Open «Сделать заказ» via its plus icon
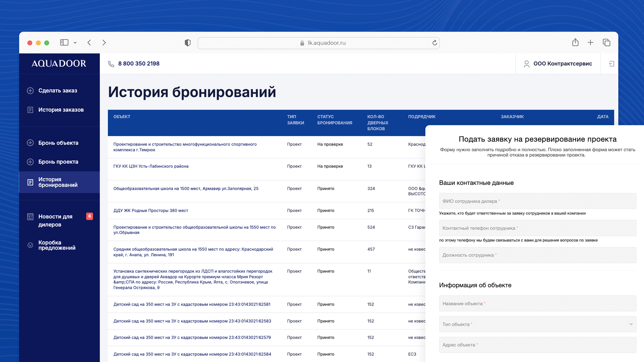 click(30, 90)
